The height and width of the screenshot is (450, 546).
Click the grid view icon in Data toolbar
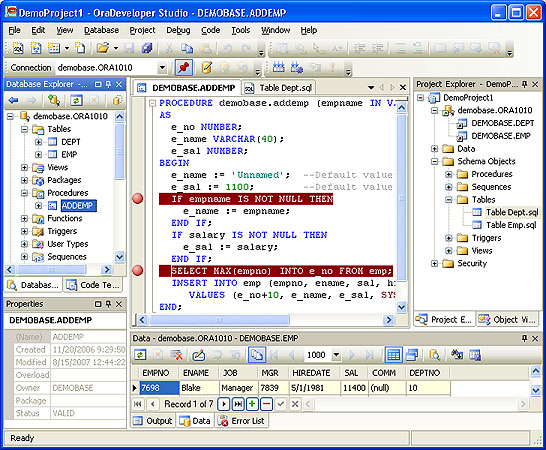(x=393, y=355)
